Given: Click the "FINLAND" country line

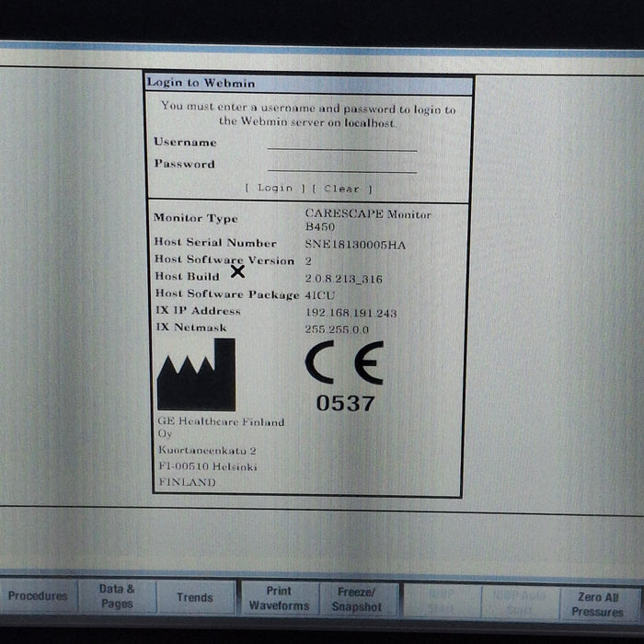Looking at the screenshot, I should point(188,482).
